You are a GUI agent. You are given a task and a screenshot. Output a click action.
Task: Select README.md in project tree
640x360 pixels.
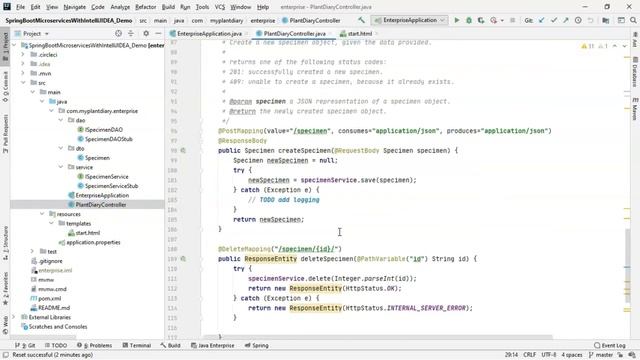coord(54,308)
